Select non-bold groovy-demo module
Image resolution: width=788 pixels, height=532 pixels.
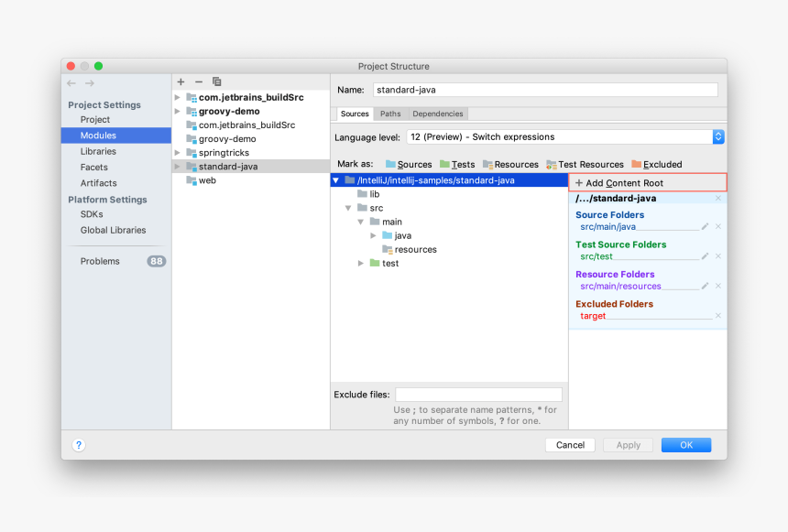click(221, 138)
